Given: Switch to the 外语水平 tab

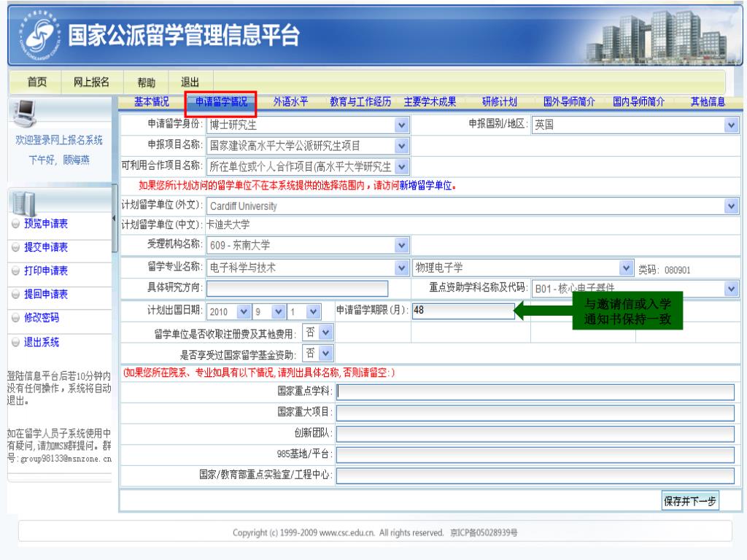Looking at the screenshot, I should [x=290, y=102].
